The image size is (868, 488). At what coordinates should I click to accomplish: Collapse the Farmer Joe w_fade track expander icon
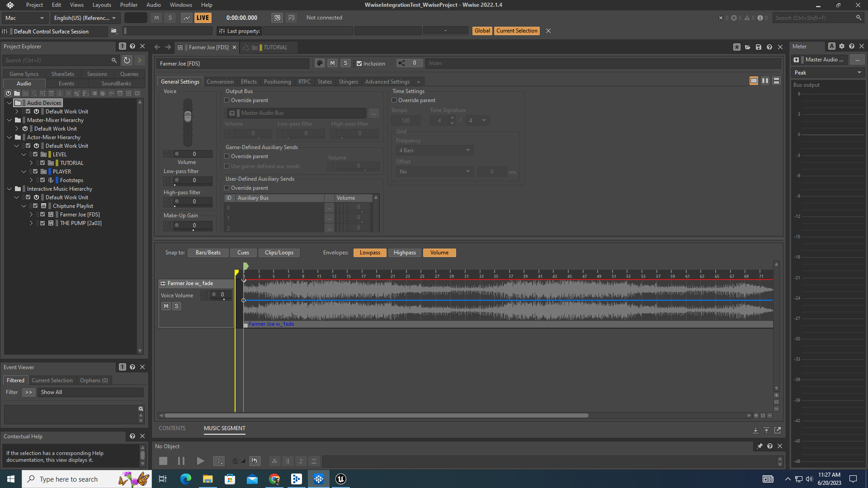click(163, 283)
